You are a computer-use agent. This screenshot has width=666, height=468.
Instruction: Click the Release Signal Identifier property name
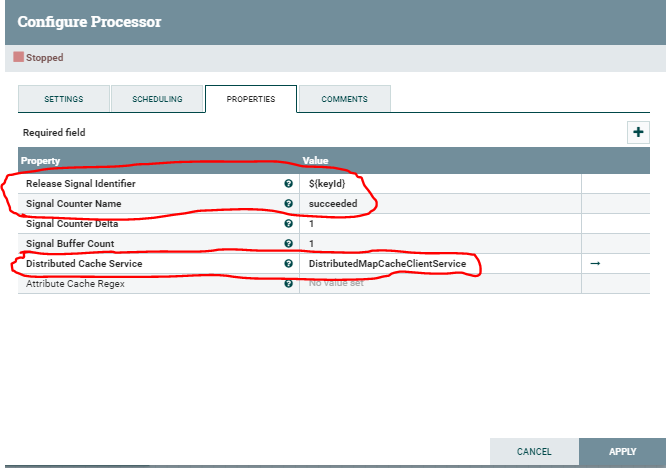(x=81, y=183)
